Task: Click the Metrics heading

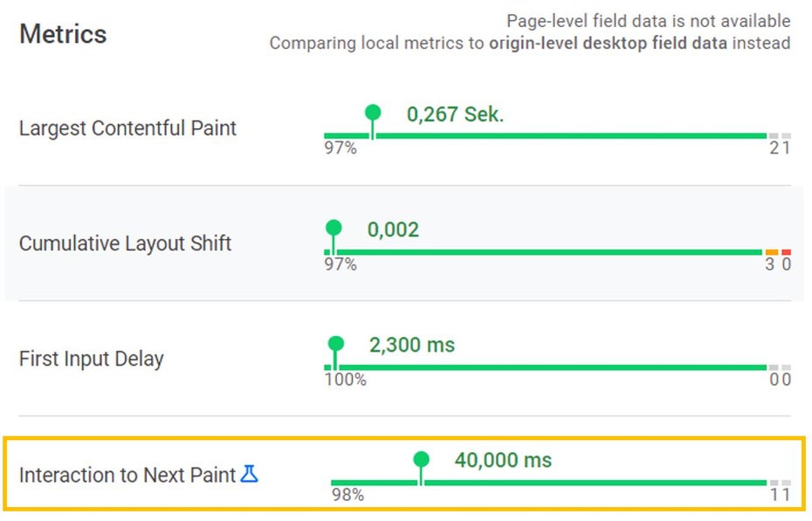Action: [x=63, y=35]
